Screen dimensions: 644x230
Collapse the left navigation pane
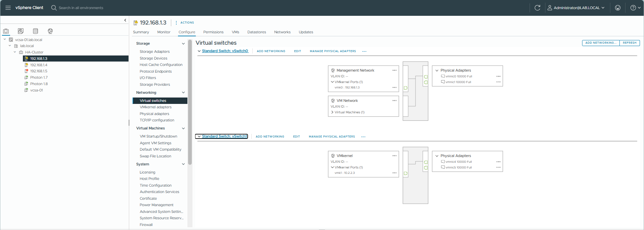(x=125, y=20)
